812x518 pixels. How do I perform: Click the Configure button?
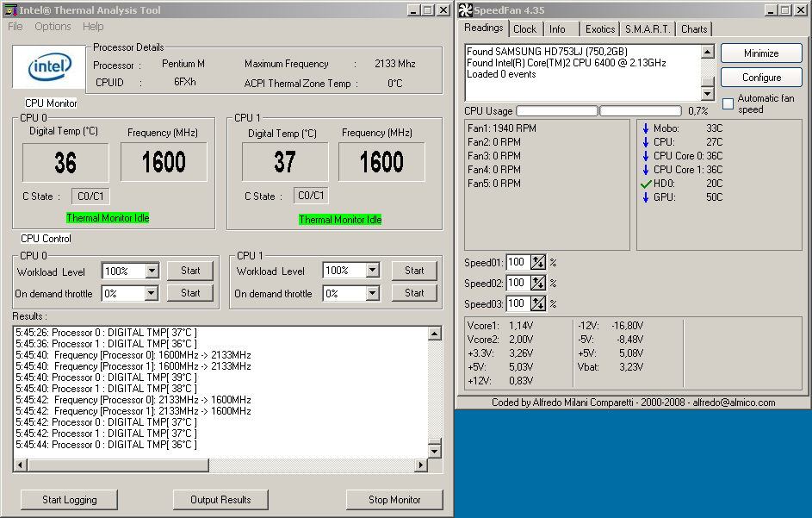click(x=761, y=78)
